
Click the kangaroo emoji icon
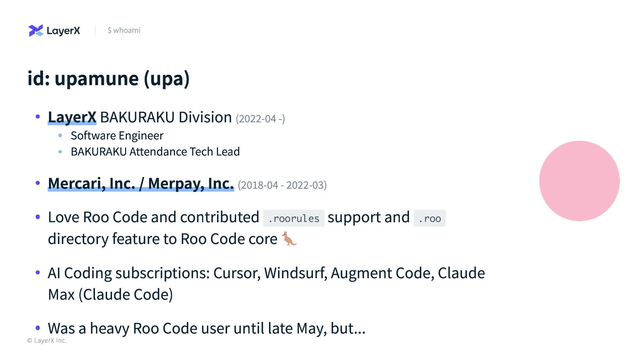point(289,239)
